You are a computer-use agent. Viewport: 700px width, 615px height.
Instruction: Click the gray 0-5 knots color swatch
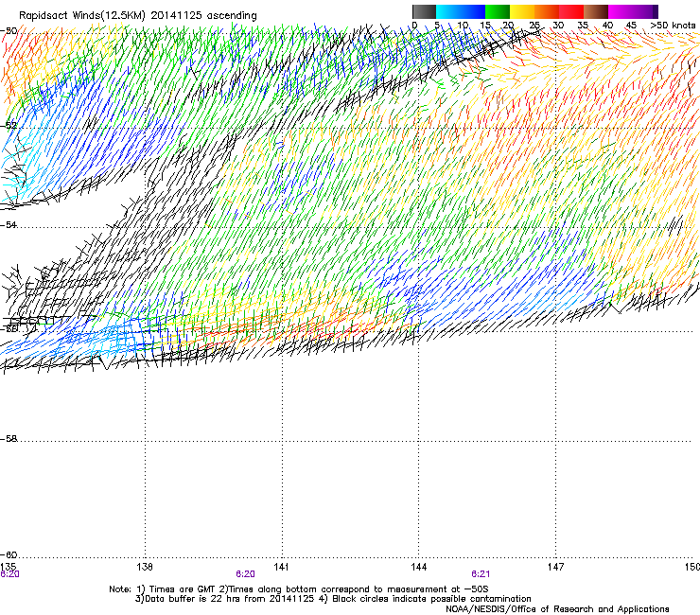click(x=424, y=11)
